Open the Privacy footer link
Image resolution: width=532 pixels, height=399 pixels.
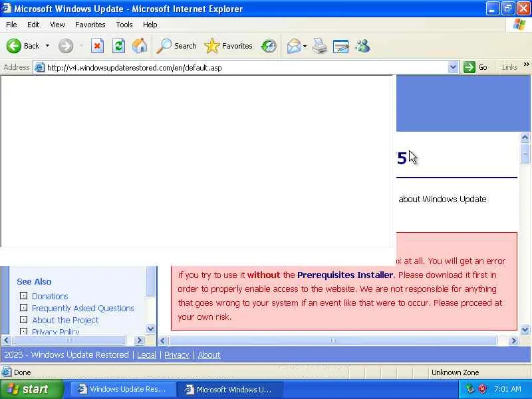pos(177,355)
